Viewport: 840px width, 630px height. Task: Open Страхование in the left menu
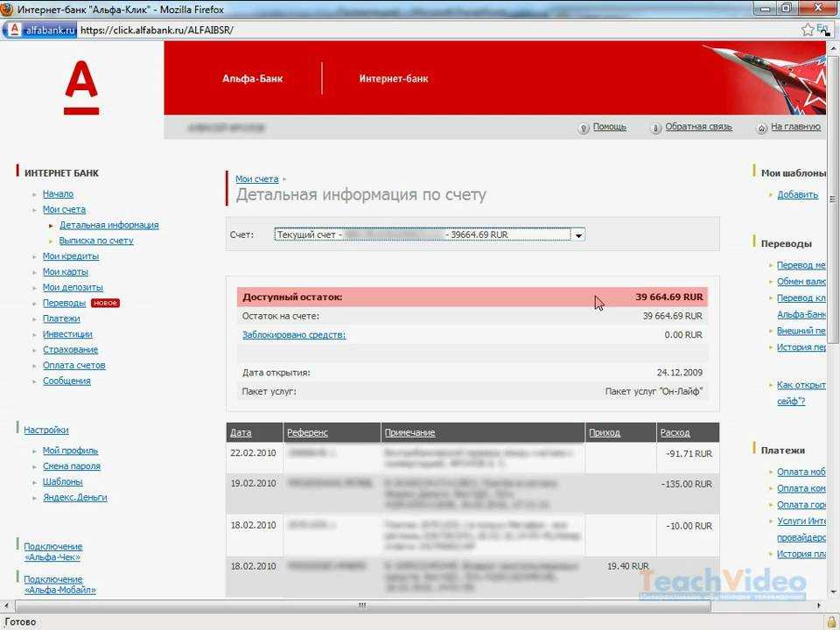(x=70, y=350)
